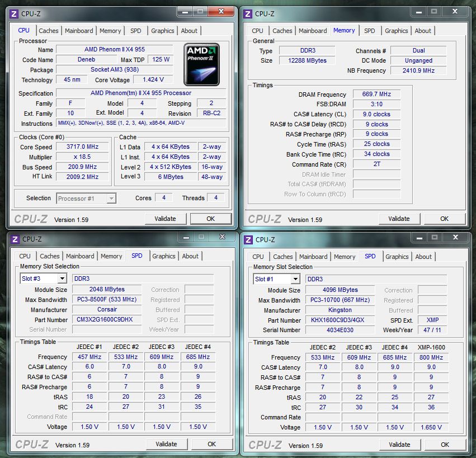Image resolution: width=476 pixels, height=458 pixels.
Task: Click the CPU-Z title icon in Slot #3 window
Action: coord(15,239)
